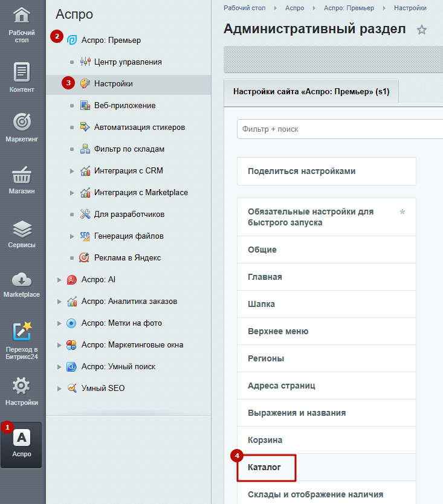Open the Каталог settings section
The height and width of the screenshot is (504, 443).
[x=326, y=467]
